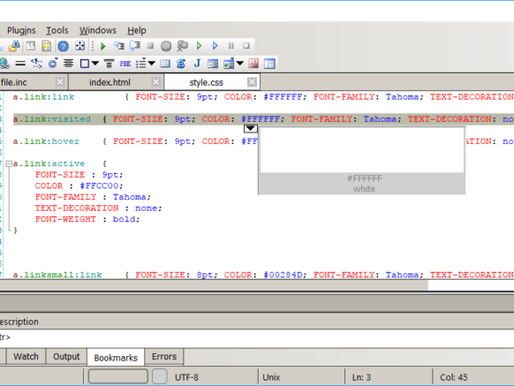Click the small square status bar button
The image size is (514, 386).
click(x=160, y=377)
